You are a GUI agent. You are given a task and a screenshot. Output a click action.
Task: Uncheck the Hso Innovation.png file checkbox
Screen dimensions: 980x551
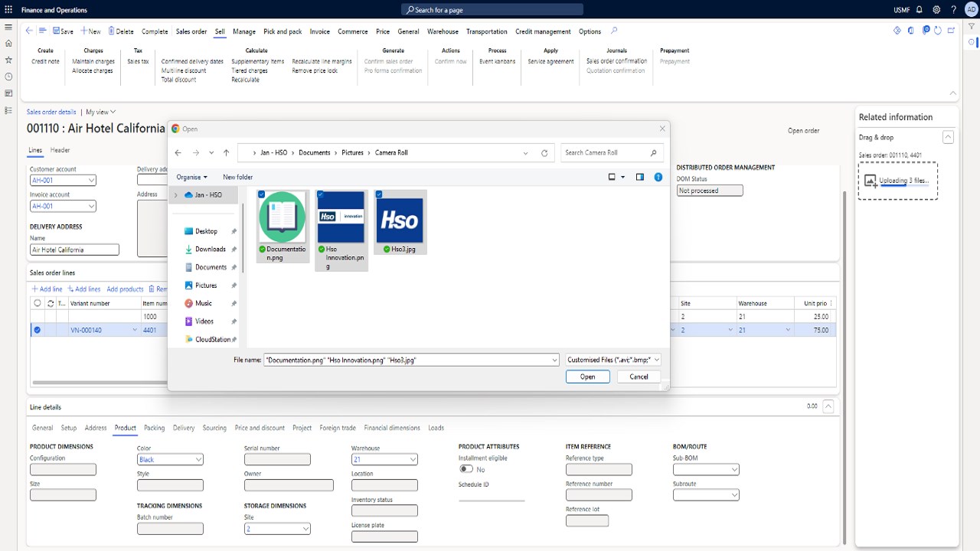(320, 194)
